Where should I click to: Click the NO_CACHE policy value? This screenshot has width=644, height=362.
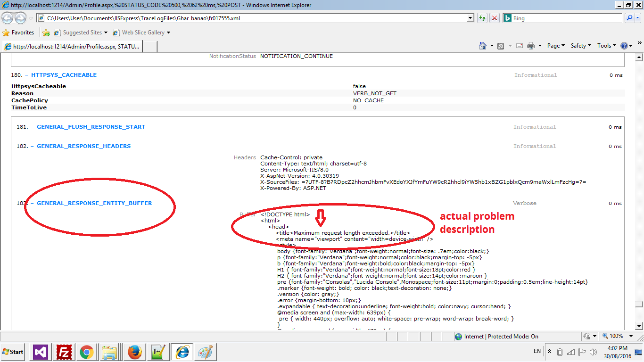368,100
